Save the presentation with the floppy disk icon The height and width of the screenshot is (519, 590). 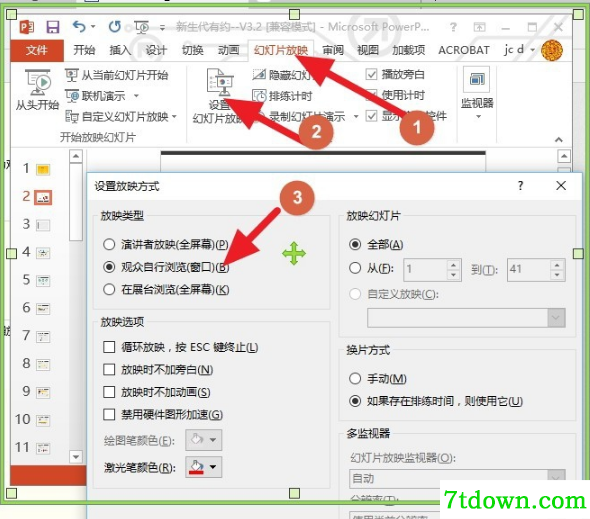[x=53, y=27]
